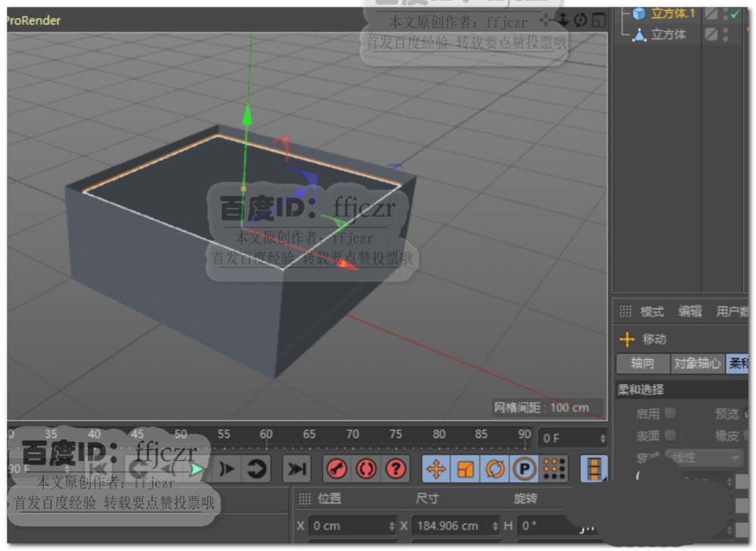The height and width of the screenshot is (551, 756).
Task: Toggle parameter keying P icon
Action: tap(524, 469)
